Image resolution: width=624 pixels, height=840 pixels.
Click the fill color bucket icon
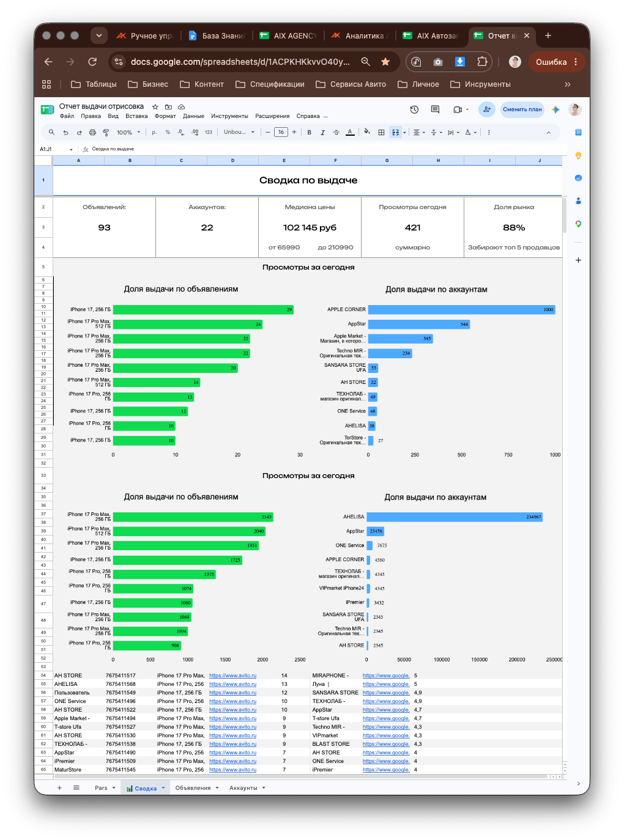pyautogui.click(x=366, y=131)
